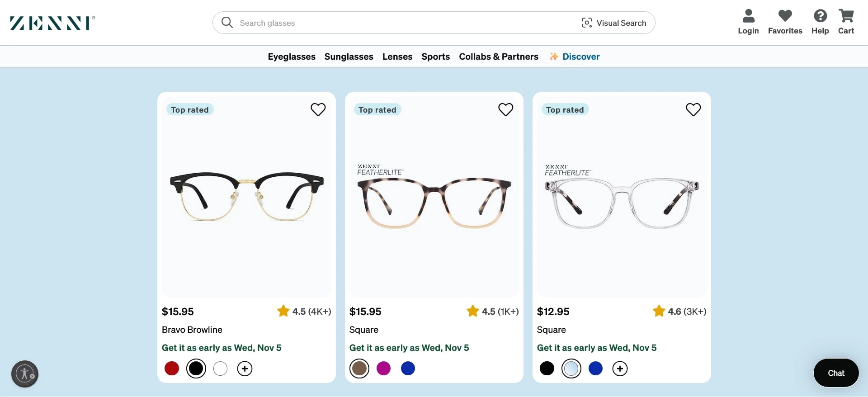
Task: Click the Zenni logo
Action: 52,23
